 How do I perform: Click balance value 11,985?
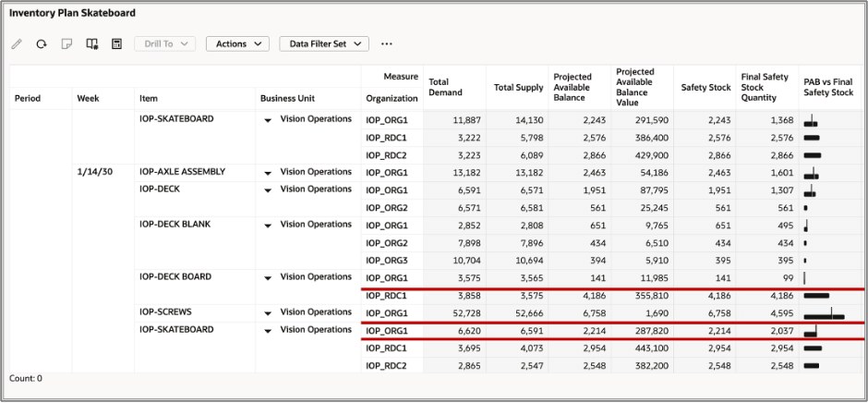[x=655, y=278]
